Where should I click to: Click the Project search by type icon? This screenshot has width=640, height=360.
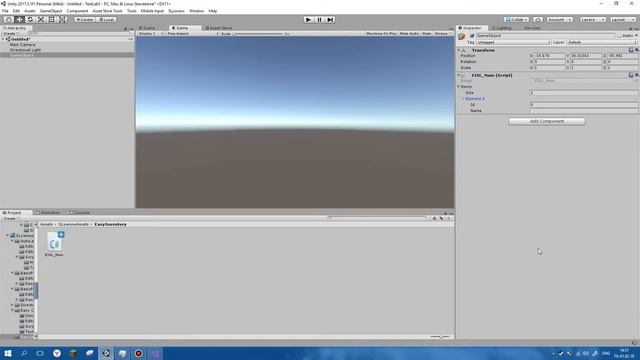(x=434, y=218)
